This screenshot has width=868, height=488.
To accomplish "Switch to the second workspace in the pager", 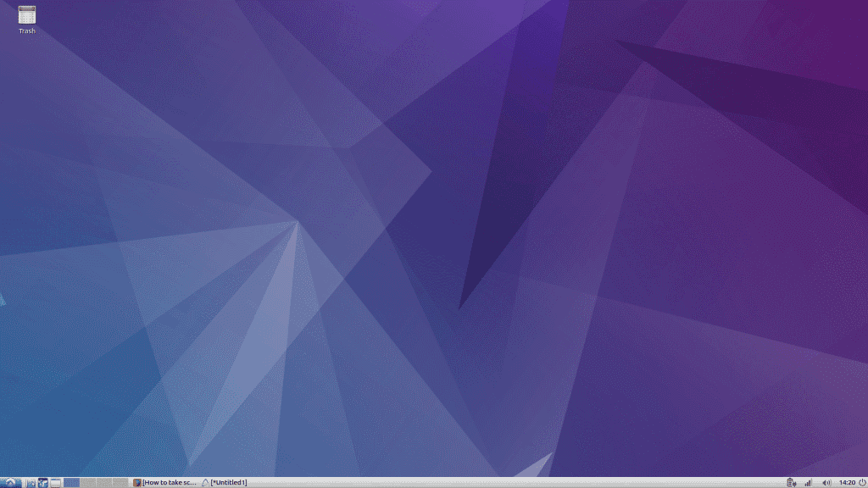I will tap(88, 483).
